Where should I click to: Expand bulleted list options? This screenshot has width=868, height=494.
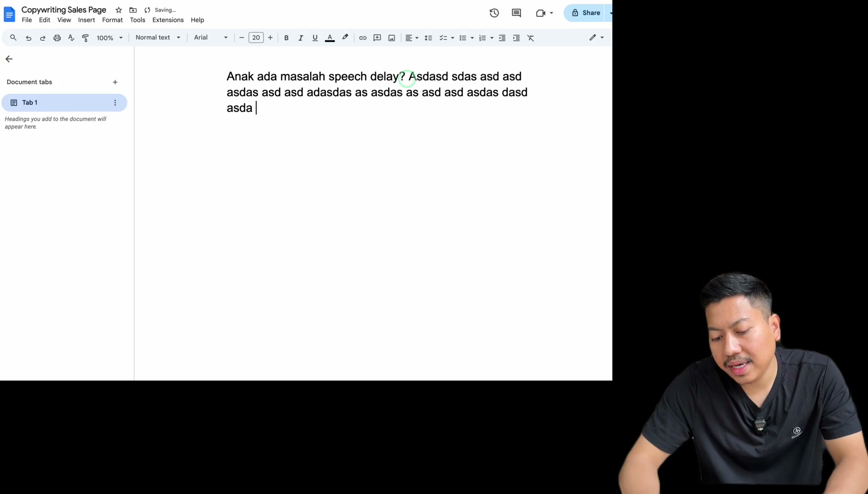(x=472, y=38)
